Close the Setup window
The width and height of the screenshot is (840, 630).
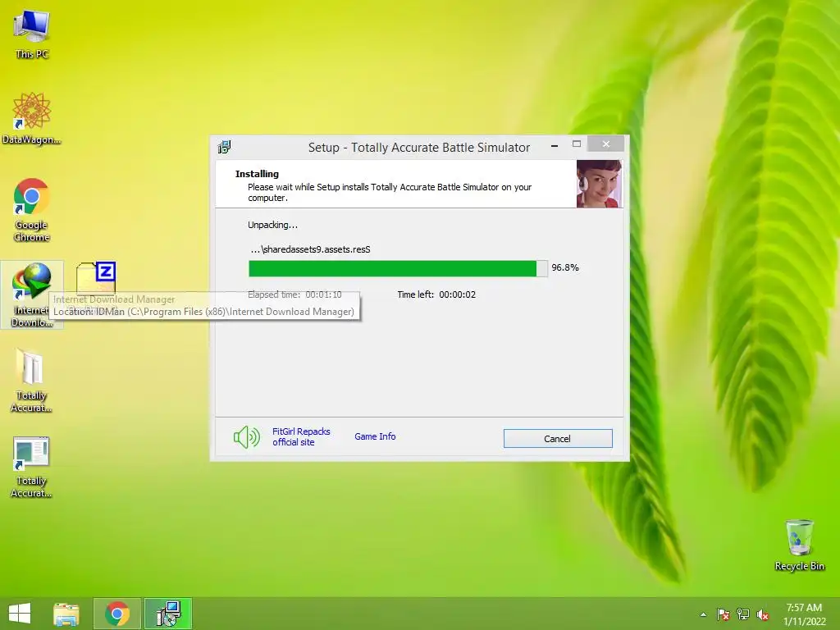[x=606, y=144]
